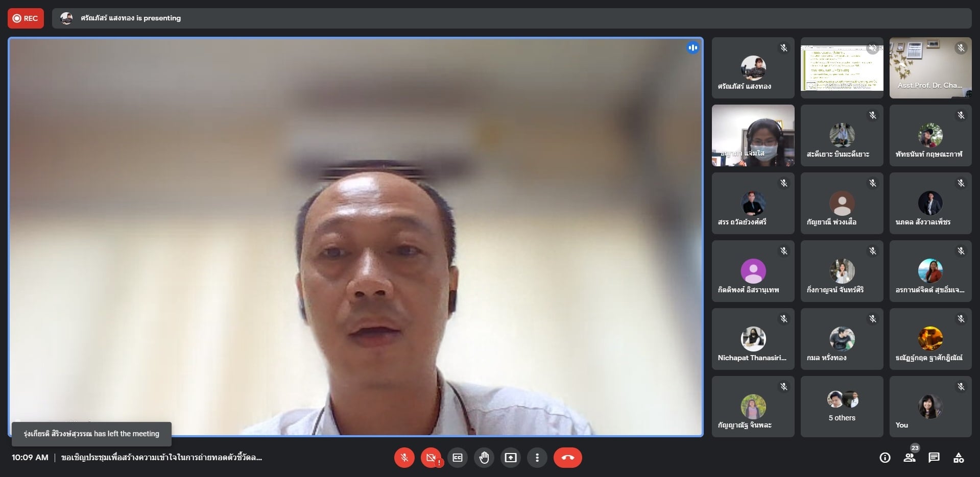980x477 pixels.
Task: Select the Asst.Prof. Dr. Cha... video tile
Action: 930,68
